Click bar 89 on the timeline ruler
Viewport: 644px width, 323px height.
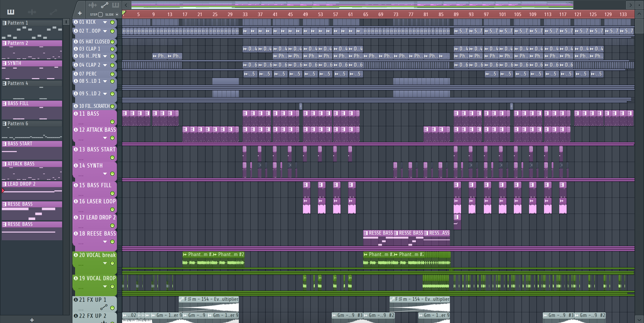click(456, 14)
